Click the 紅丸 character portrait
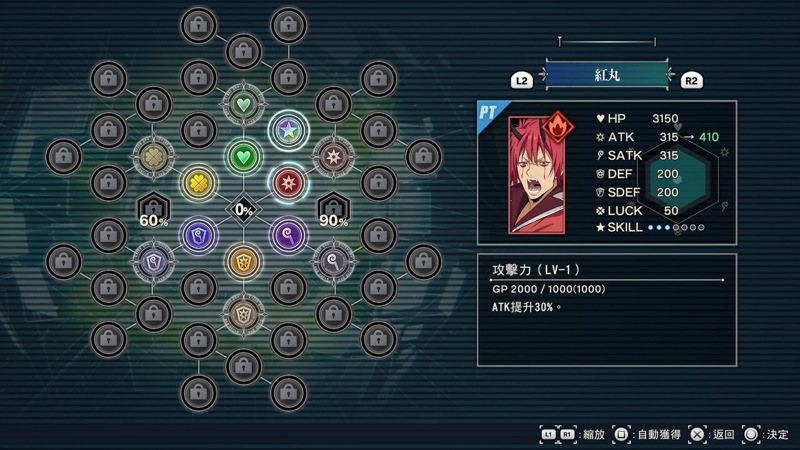 click(x=537, y=175)
